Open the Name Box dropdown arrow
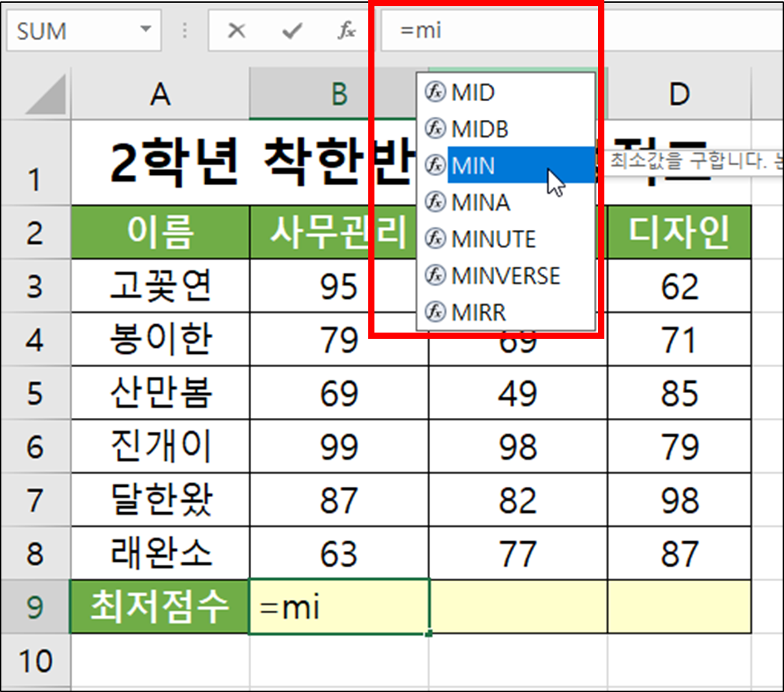 coord(145,30)
